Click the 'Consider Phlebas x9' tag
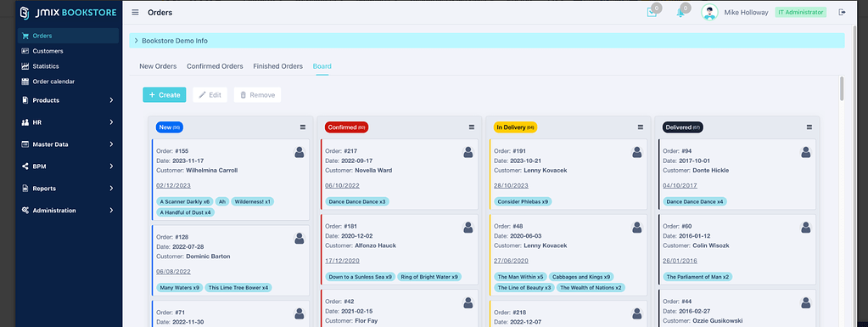 (x=524, y=202)
